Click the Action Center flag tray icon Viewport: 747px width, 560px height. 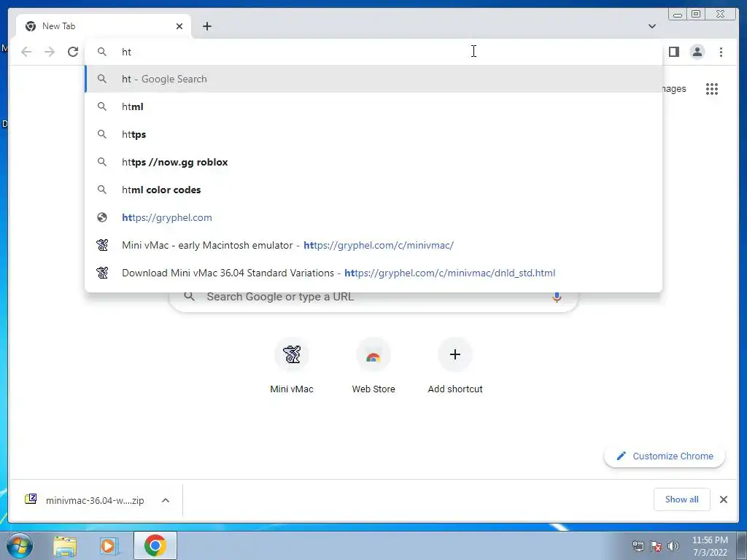[656, 546]
